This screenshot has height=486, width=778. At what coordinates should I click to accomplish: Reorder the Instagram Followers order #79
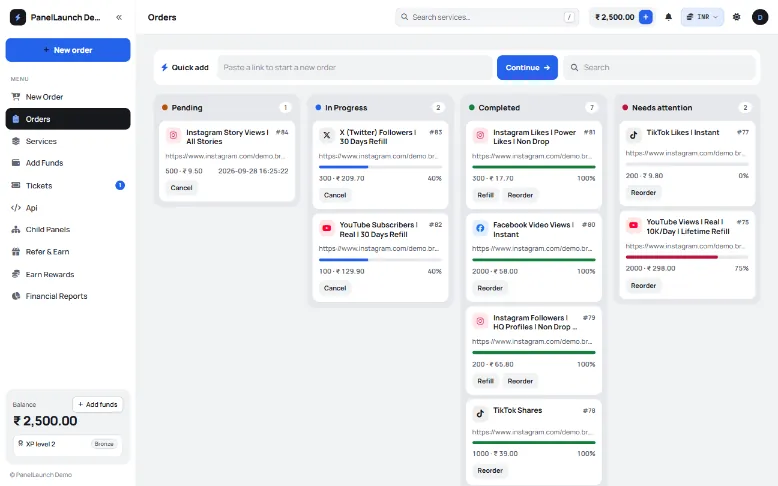coord(520,381)
